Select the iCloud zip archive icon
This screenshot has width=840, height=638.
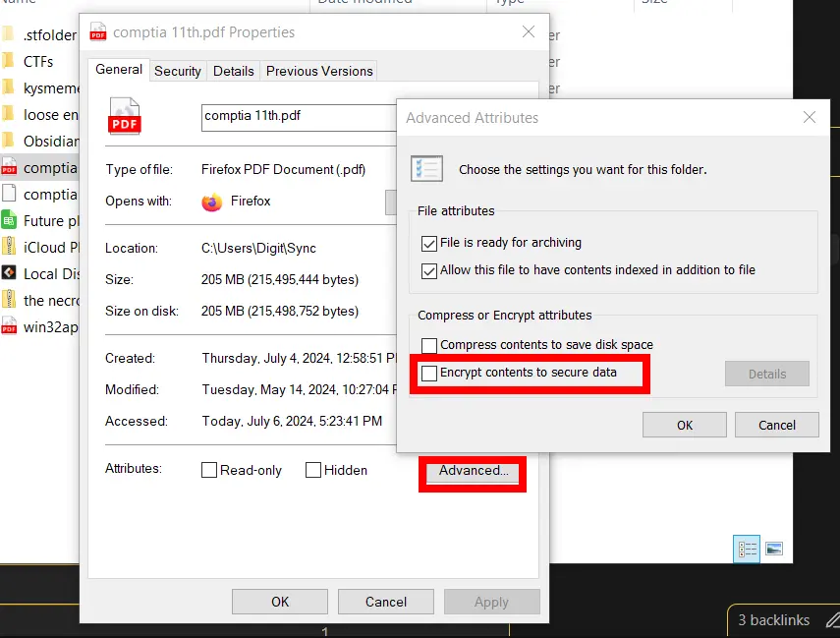pos(9,248)
